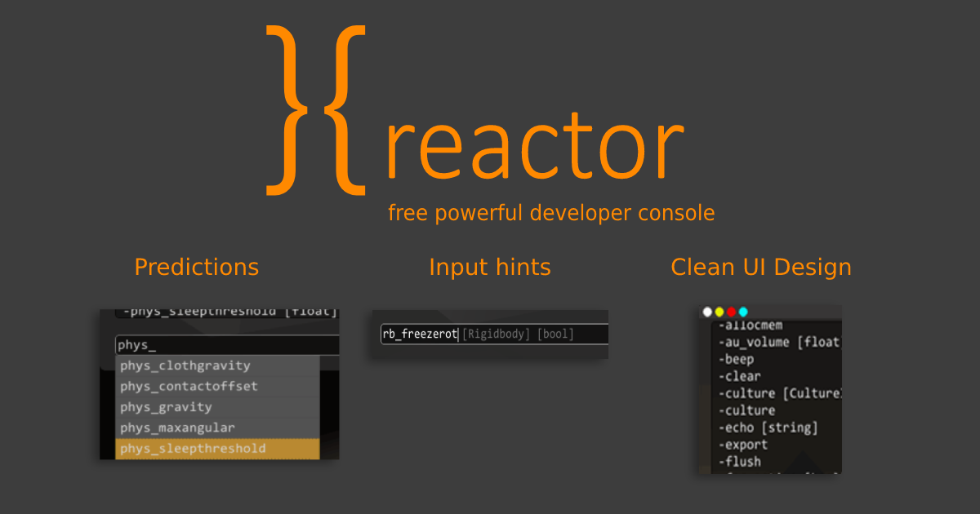Click the highlighted phys_sleepthreshold suggestion
This screenshot has height=514, width=980.
(191, 448)
